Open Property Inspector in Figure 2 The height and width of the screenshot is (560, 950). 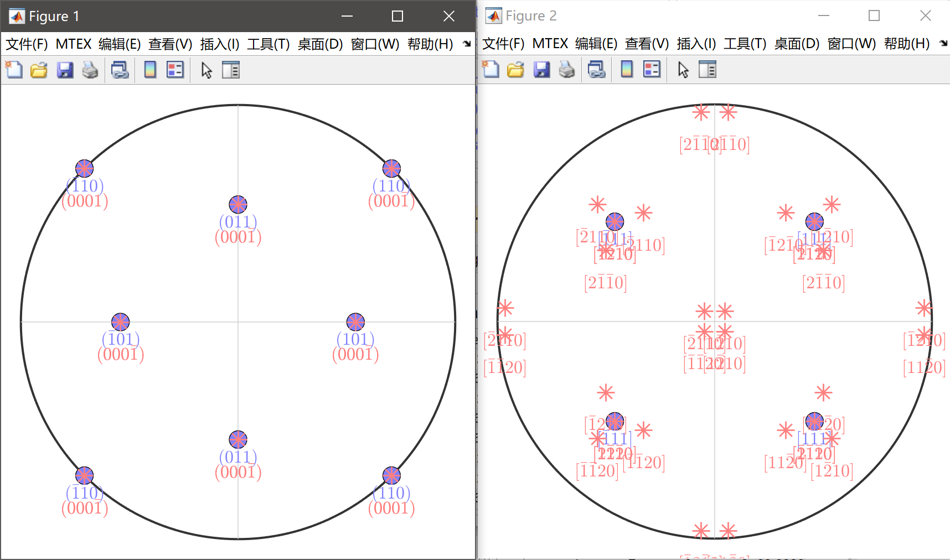tap(708, 69)
